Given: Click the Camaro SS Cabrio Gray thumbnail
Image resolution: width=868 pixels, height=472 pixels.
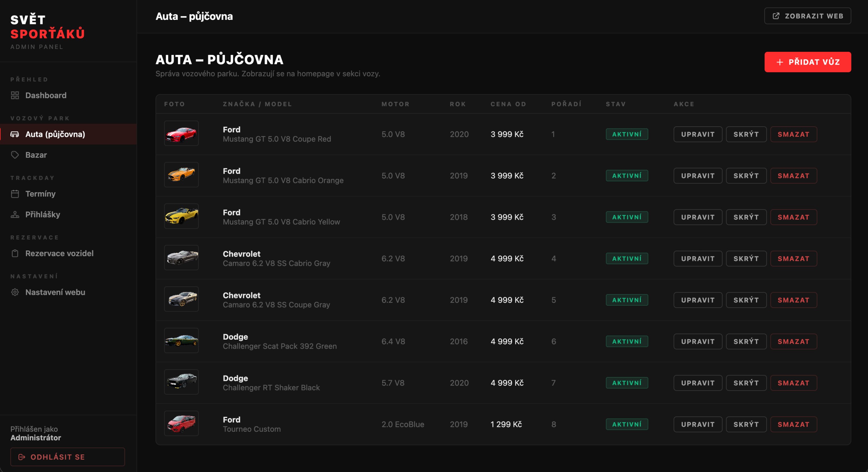Looking at the screenshot, I should pyautogui.click(x=181, y=257).
